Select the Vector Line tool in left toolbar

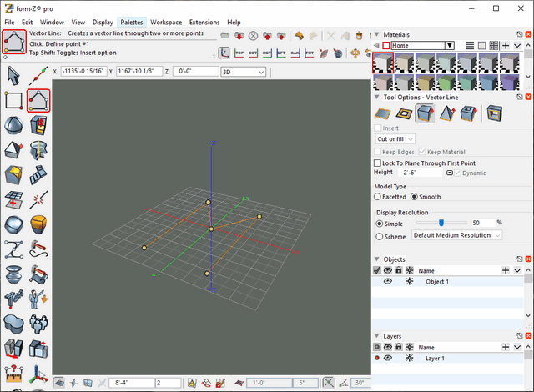coord(38,100)
